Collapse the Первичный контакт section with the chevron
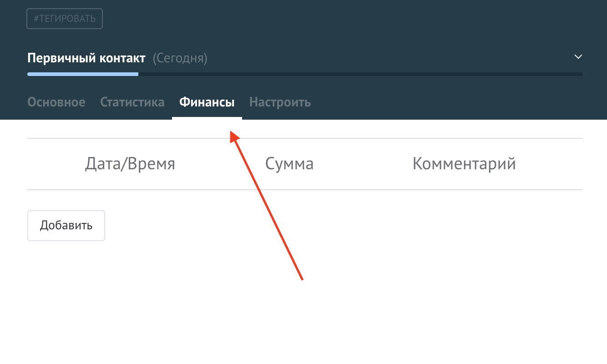Viewport: 607px width, 364px height. pos(578,57)
